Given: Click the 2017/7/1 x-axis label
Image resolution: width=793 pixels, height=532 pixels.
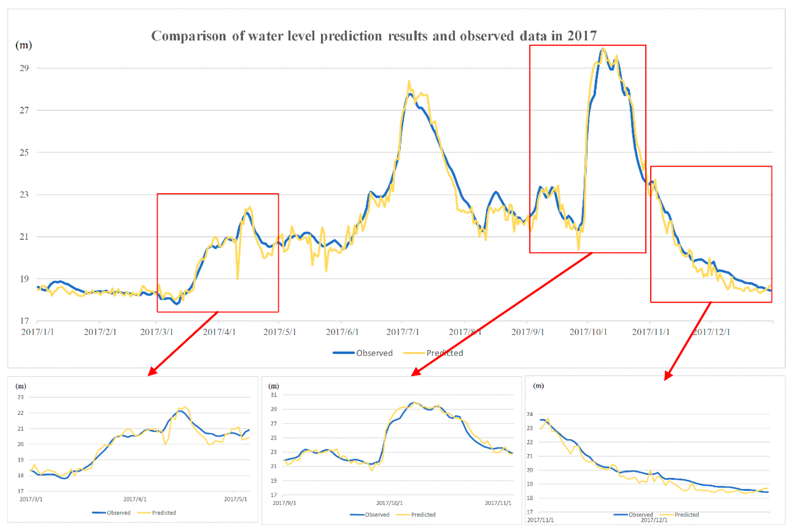Looking at the screenshot, I should (402, 332).
